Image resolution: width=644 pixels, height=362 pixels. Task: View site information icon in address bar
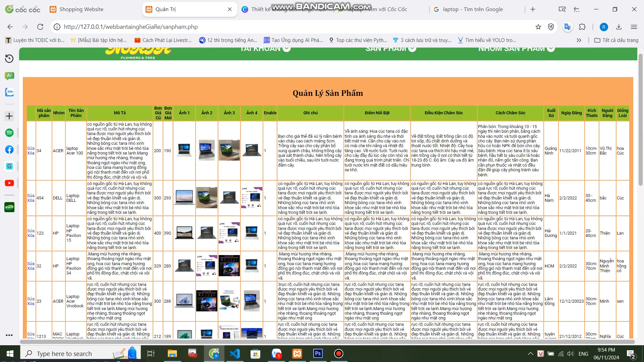[57, 27]
